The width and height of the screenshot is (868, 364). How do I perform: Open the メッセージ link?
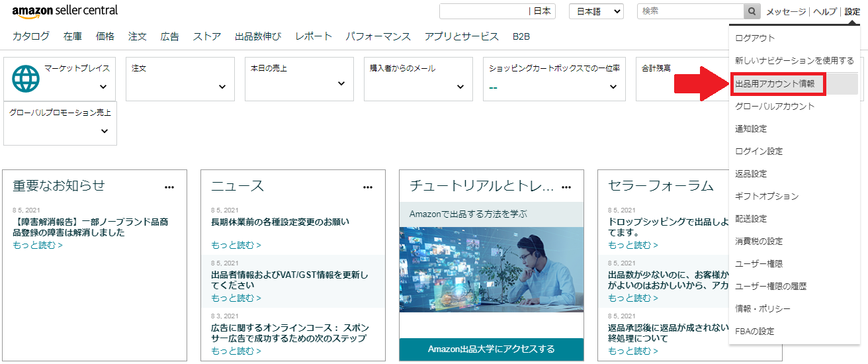(786, 12)
